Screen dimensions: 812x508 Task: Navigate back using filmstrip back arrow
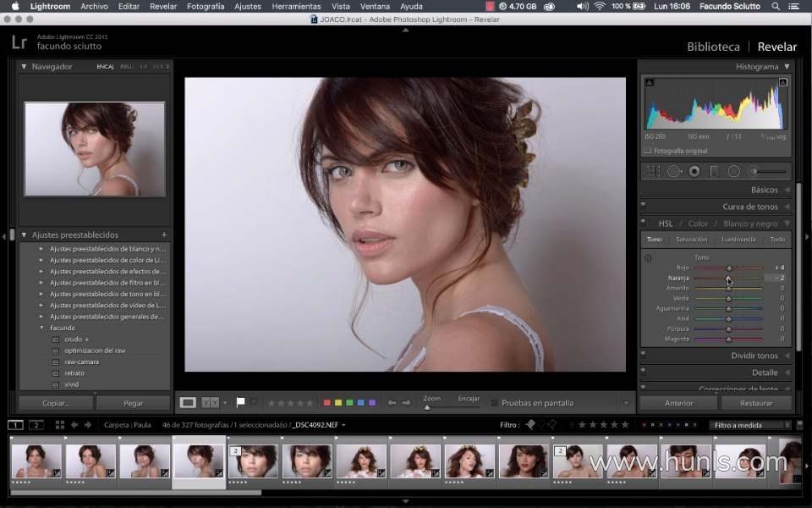point(74,425)
